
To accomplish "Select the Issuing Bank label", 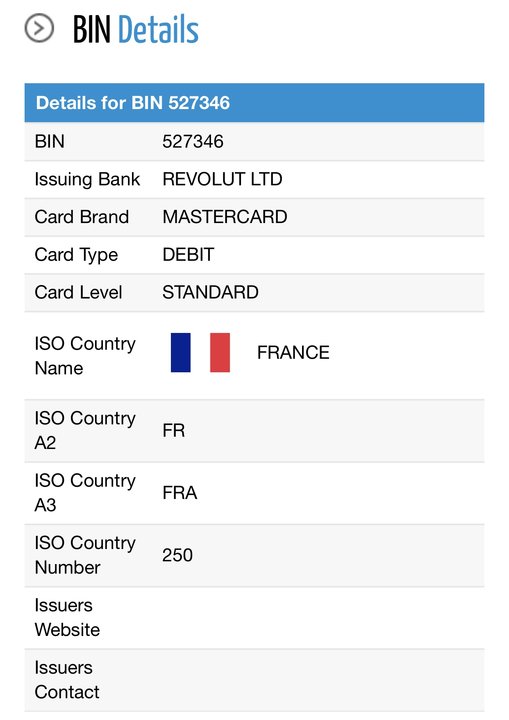I will [x=87, y=180].
